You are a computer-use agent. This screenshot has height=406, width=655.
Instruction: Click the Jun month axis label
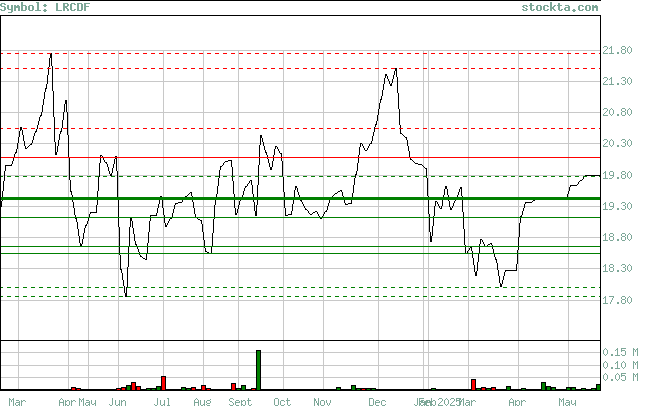[117, 401]
